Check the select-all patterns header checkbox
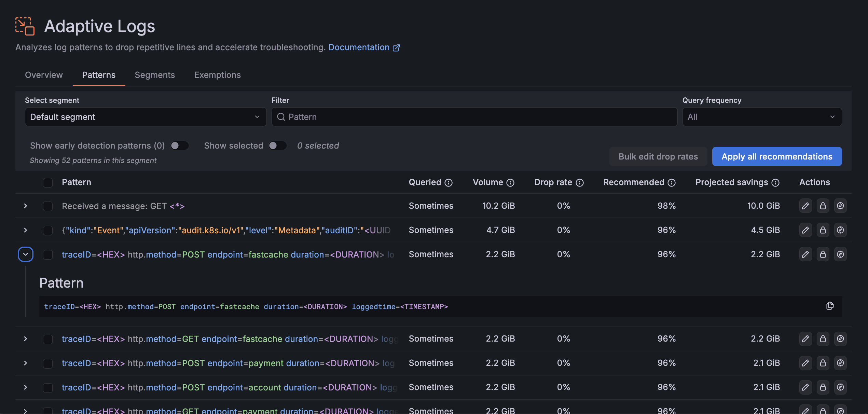The height and width of the screenshot is (414, 868). click(48, 182)
